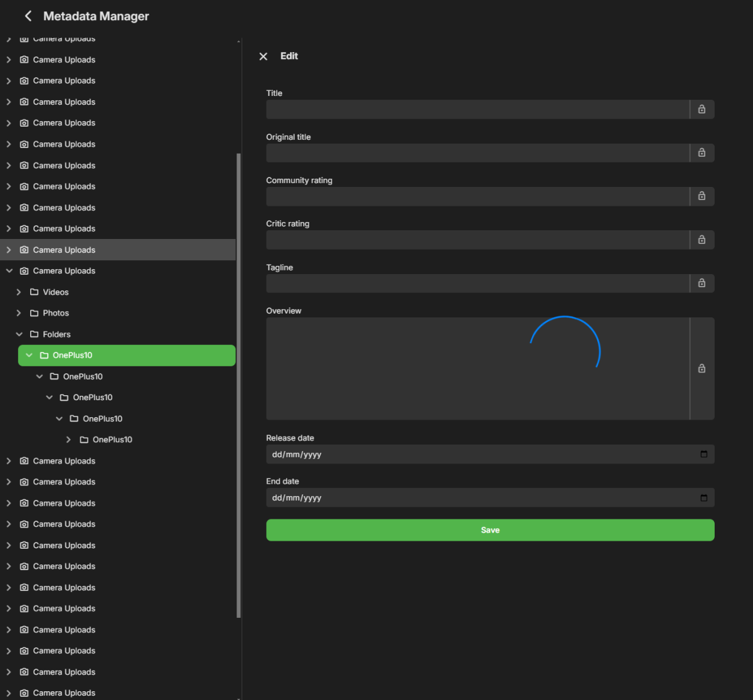The image size is (753, 700).
Task: Click inside the Title text field
Action: click(x=477, y=109)
